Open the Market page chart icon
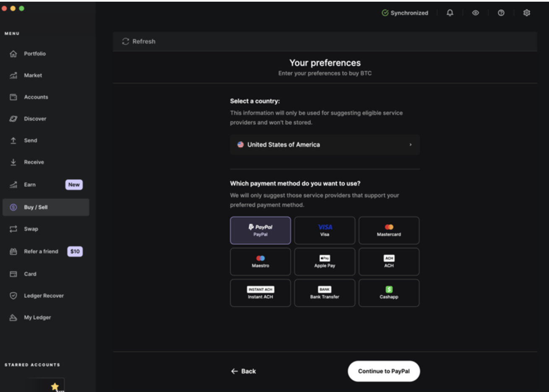This screenshot has height=392, width=549. pyautogui.click(x=13, y=75)
